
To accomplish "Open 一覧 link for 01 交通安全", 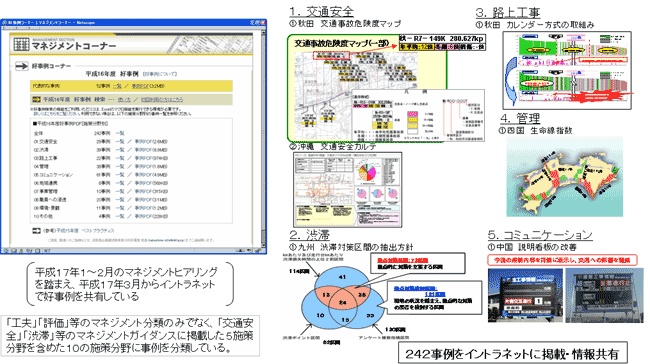I will (120, 141).
